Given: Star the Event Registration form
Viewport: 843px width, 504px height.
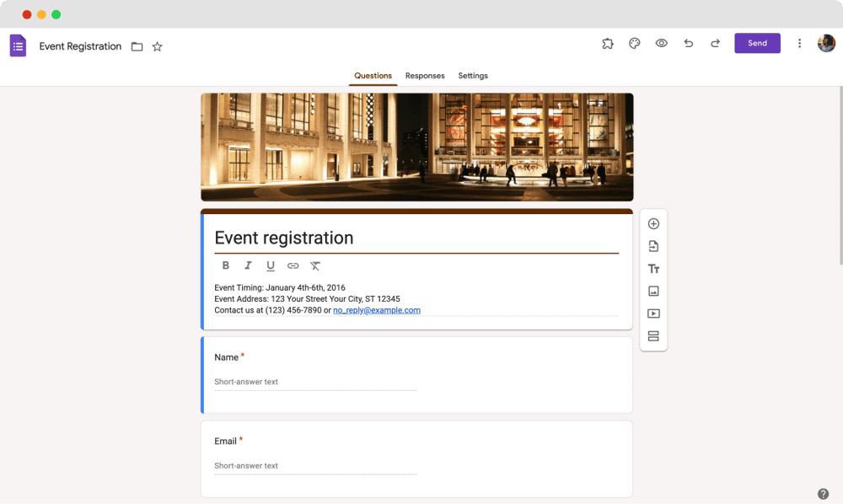Looking at the screenshot, I should [157, 46].
